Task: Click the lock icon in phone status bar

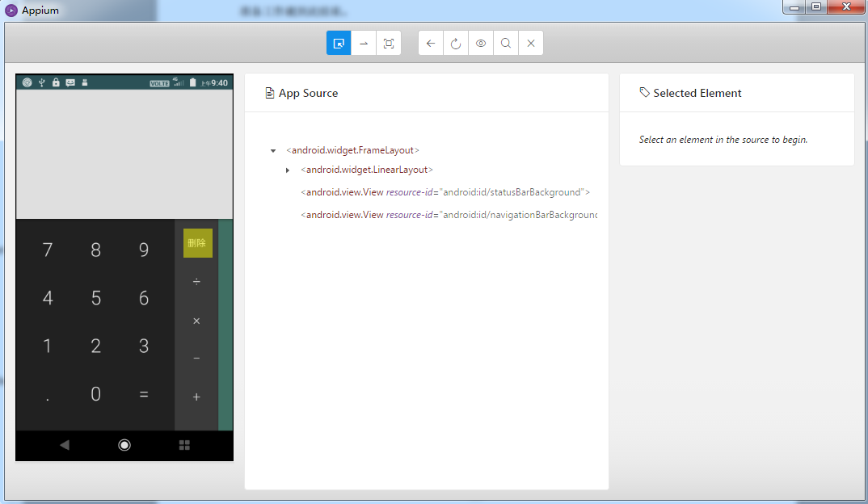Action: coord(56,82)
